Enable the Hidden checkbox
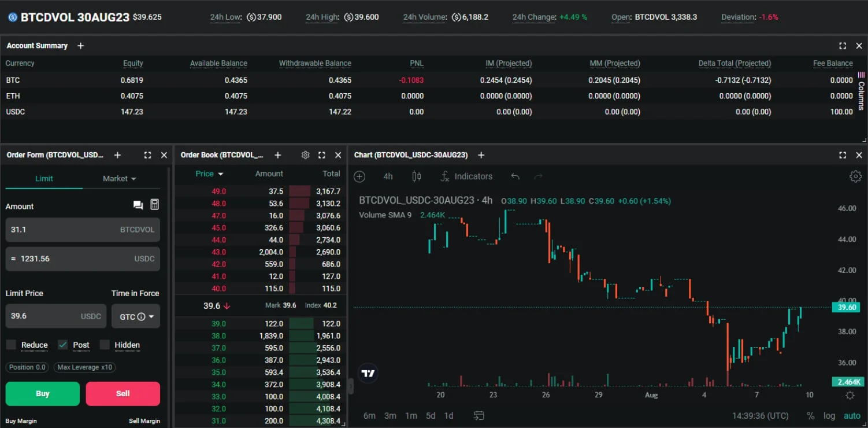868x428 pixels. pos(105,345)
